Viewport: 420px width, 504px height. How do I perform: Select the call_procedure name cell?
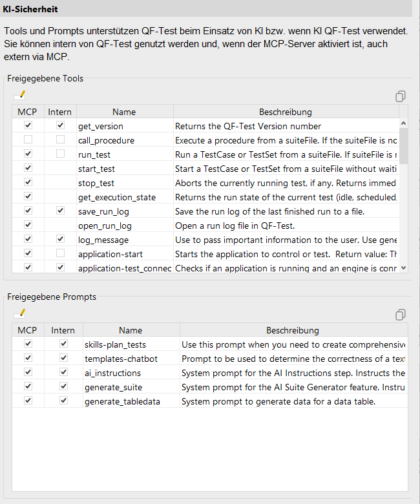pyautogui.click(x=125, y=140)
